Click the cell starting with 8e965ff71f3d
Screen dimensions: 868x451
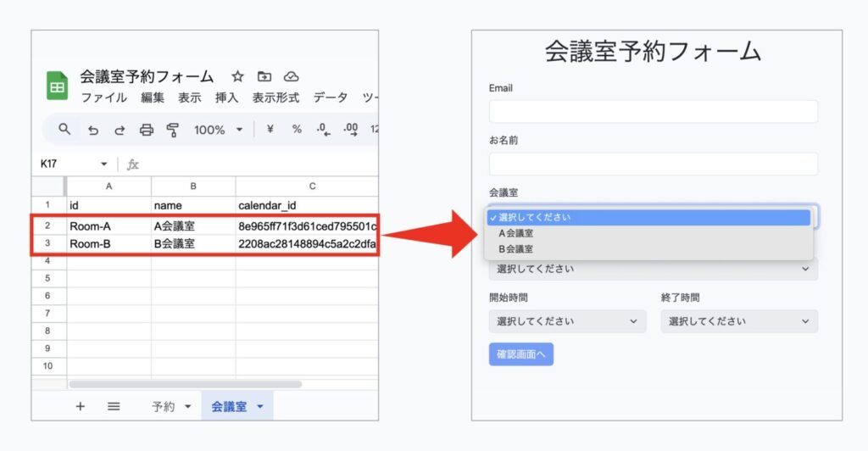[x=307, y=225]
